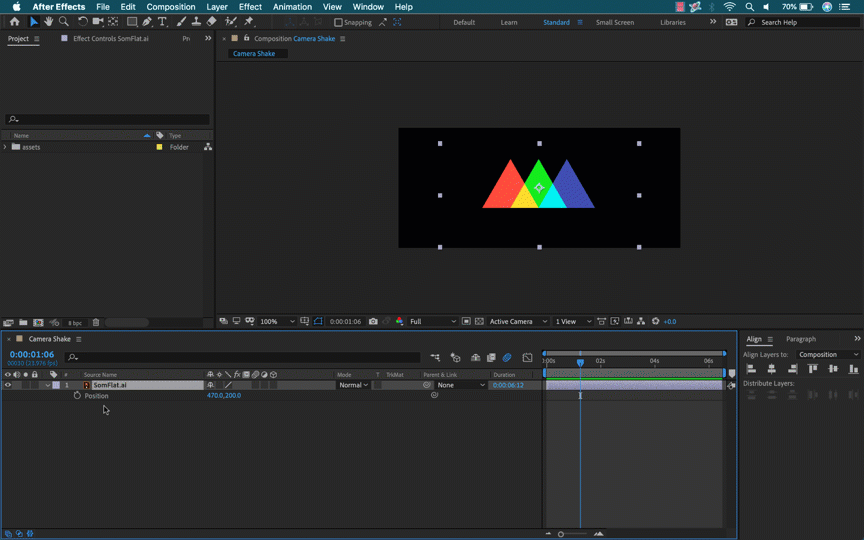Select the Zoom tool in toolbar
This screenshot has width=864, height=540.
coord(64,21)
